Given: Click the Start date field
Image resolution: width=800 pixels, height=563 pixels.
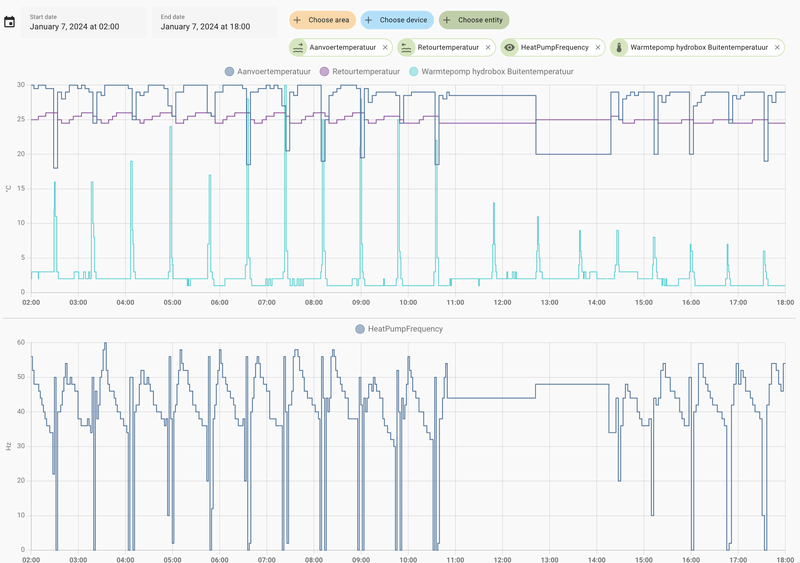Looking at the screenshot, I should 84,22.
